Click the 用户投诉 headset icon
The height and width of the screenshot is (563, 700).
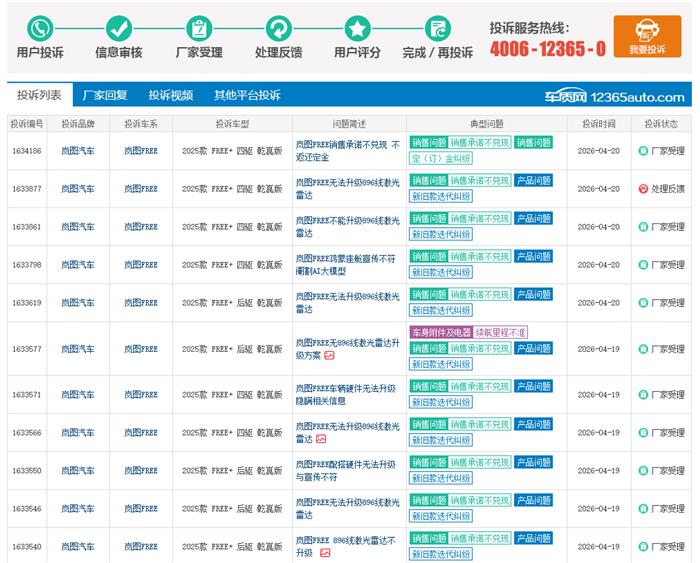pos(40,28)
